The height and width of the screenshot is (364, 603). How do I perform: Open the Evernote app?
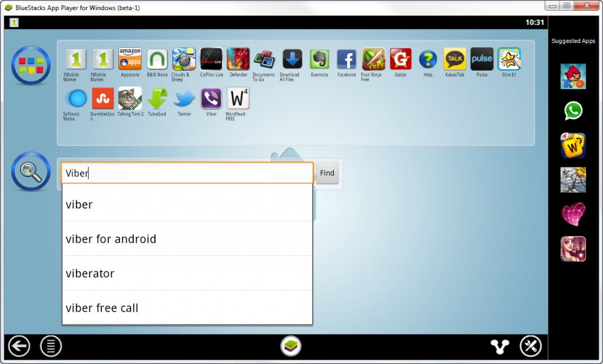click(x=319, y=59)
